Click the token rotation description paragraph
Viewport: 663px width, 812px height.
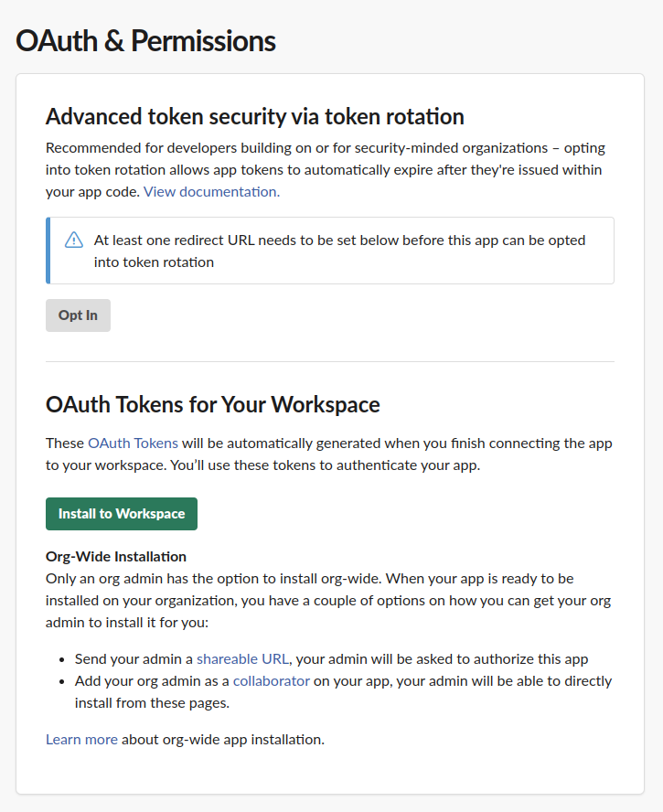(326, 170)
